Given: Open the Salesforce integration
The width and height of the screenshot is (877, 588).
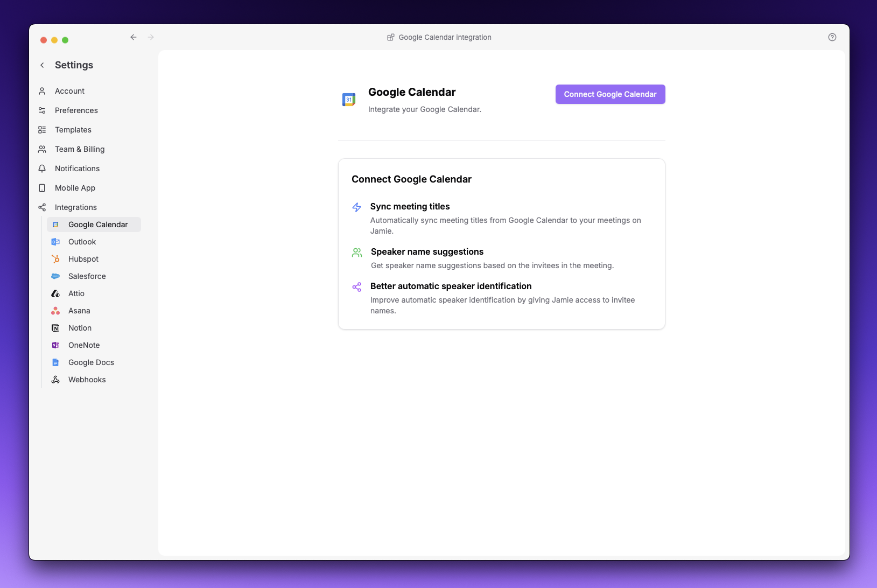Looking at the screenshot, I should 86,276.
